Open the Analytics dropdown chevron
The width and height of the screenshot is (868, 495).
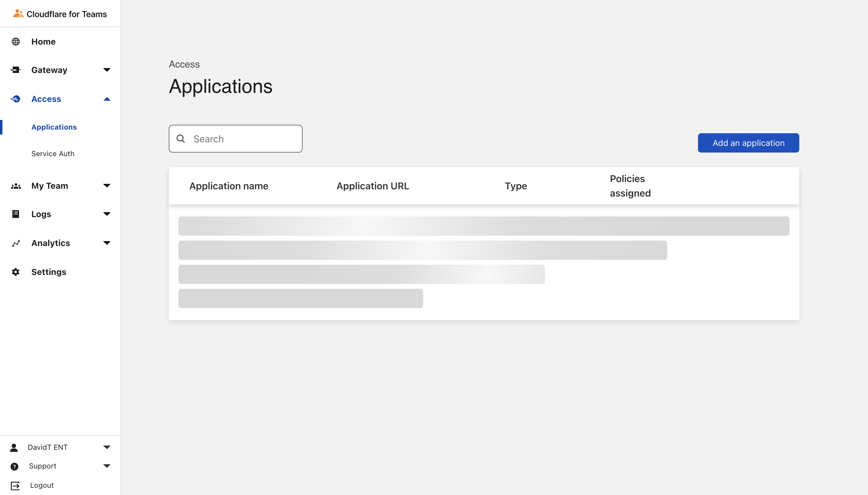(x=107, y=243)
